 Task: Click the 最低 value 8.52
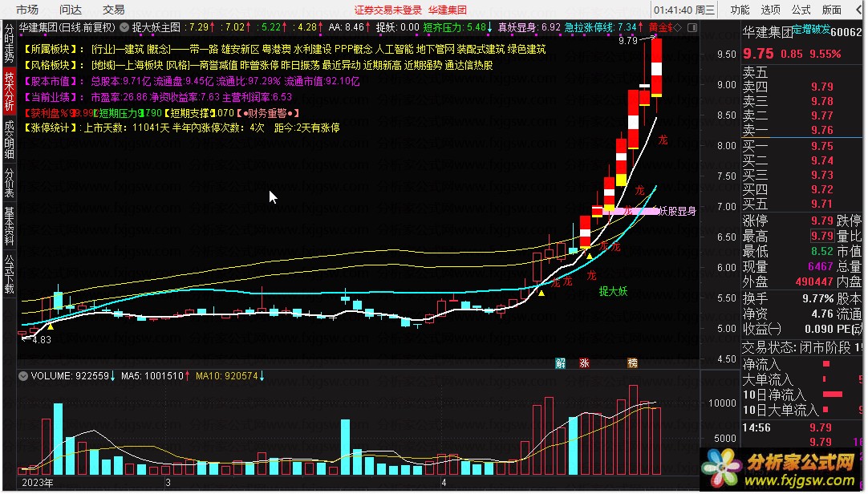coord(822,252)
